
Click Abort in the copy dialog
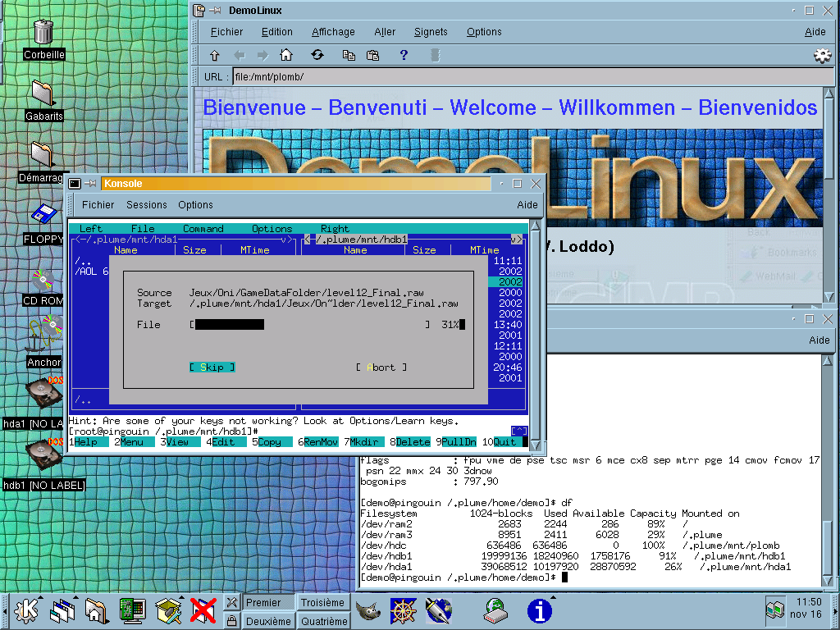coord(381,367)
